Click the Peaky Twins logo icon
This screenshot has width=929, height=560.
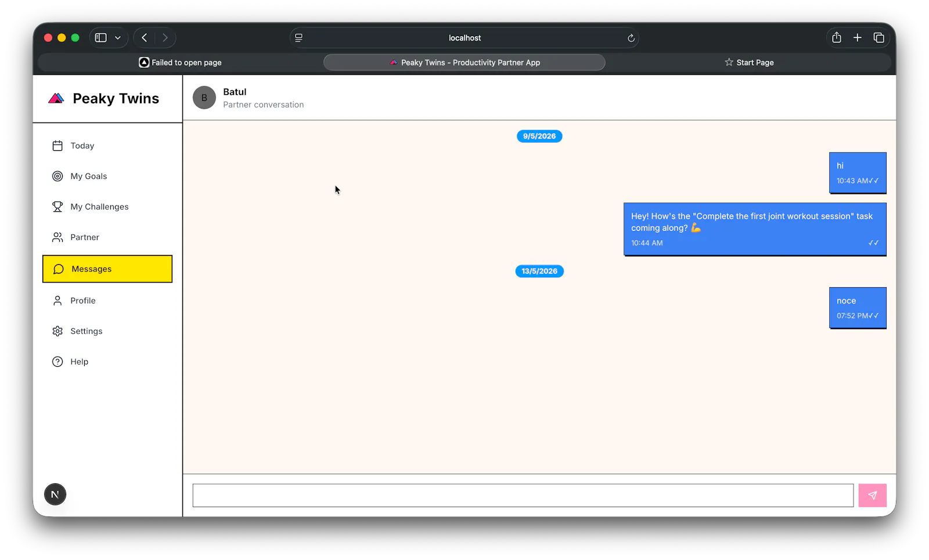pyautogui.click(x=56, y=99)
